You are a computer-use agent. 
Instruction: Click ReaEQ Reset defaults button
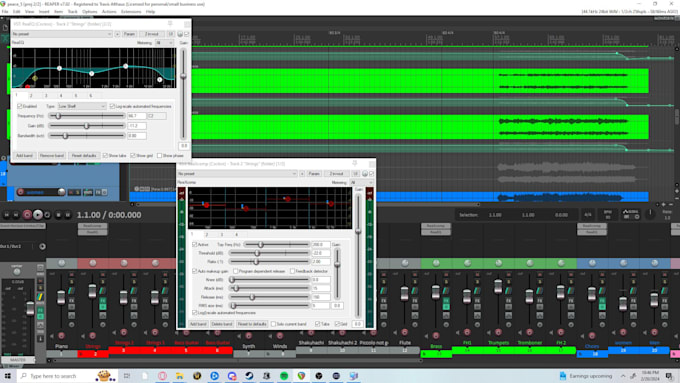[84, 155]
